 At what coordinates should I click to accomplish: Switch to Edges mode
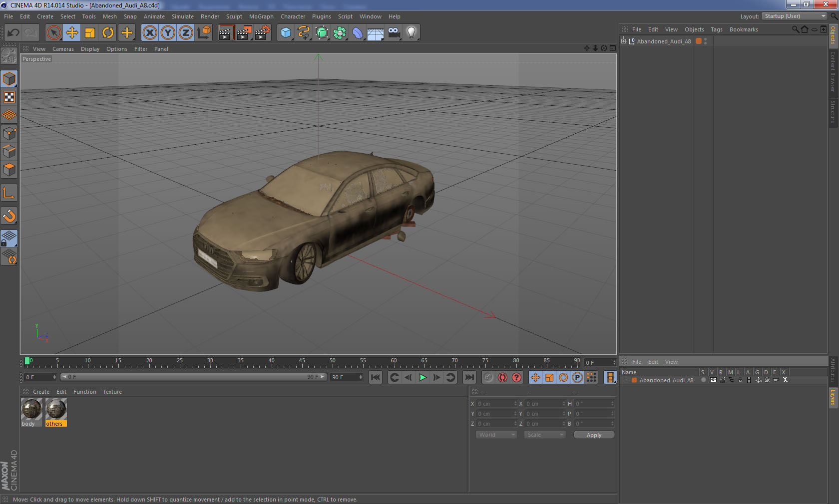click(9, 152)
